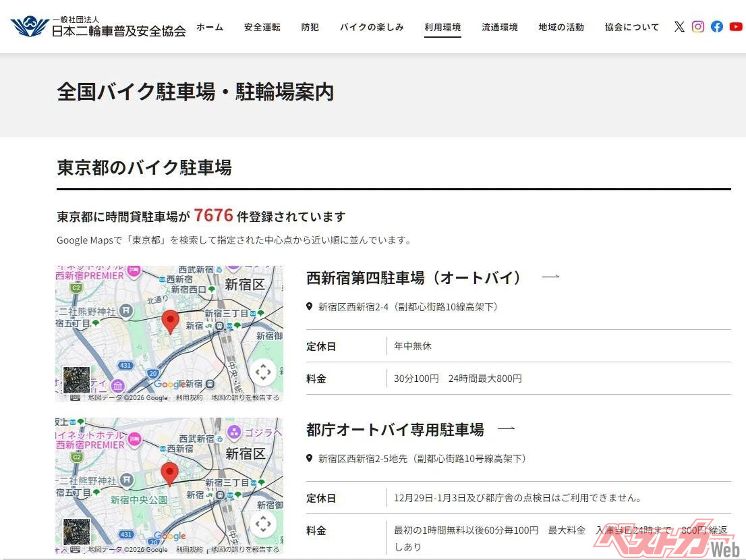Select the 利用環境 navigation tab
The height and width of the screenshot is (560, 746).
pos(442,28)
